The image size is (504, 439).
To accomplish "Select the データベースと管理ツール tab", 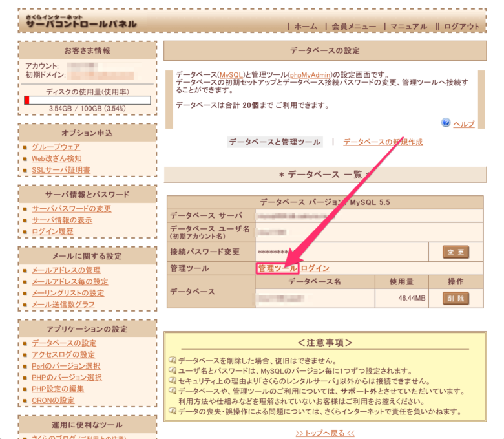I will coord(275,142).
